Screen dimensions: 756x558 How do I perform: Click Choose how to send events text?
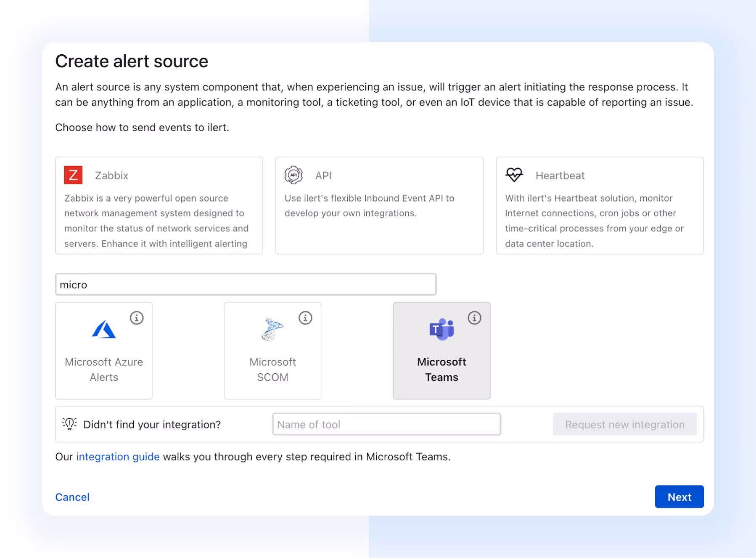click(x=142, y=128)
